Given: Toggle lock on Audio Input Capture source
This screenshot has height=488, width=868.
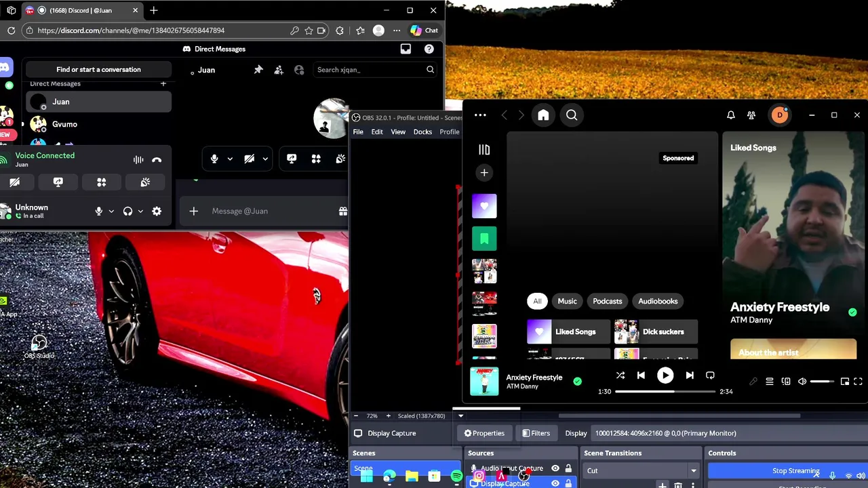Looking at the screenshot, I should [568, 468].
